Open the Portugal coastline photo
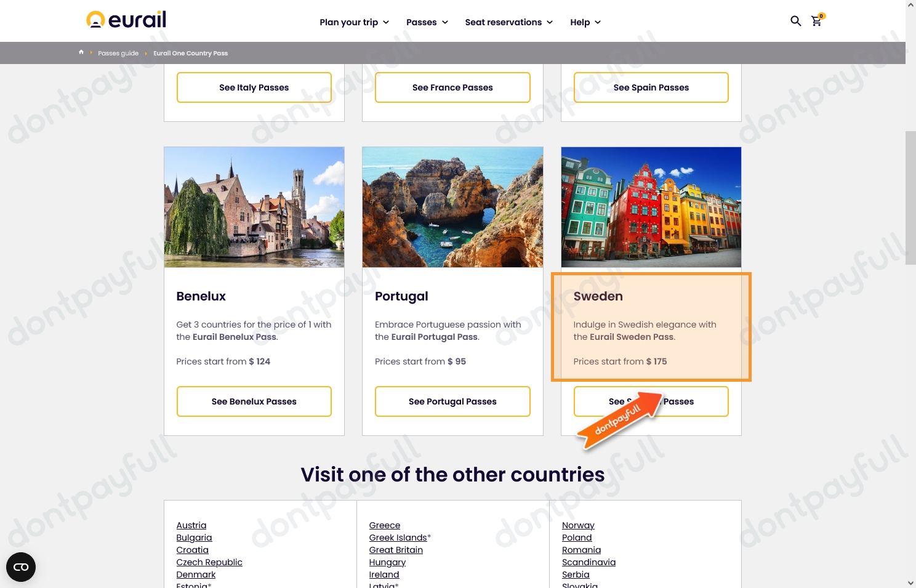The image size is (916, 588). 452,207
